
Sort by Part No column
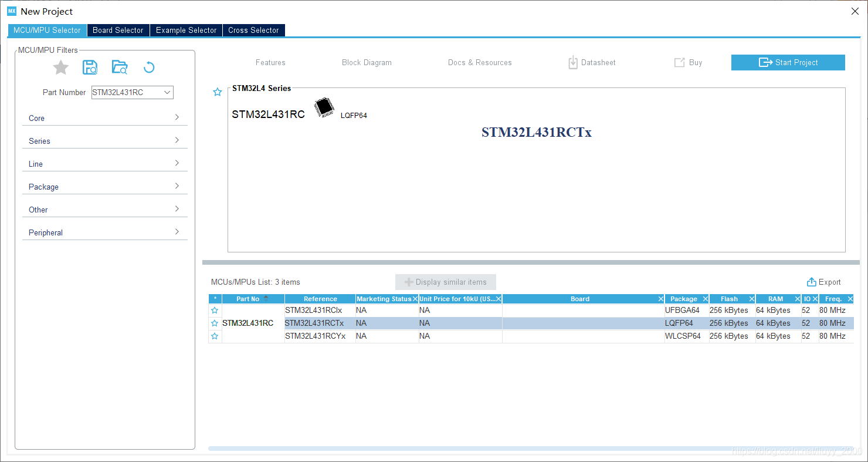click(x=253, y=299)
